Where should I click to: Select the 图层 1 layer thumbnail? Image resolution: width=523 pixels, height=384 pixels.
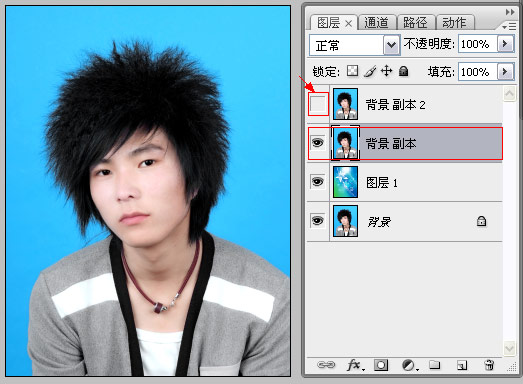pos(346,182)
